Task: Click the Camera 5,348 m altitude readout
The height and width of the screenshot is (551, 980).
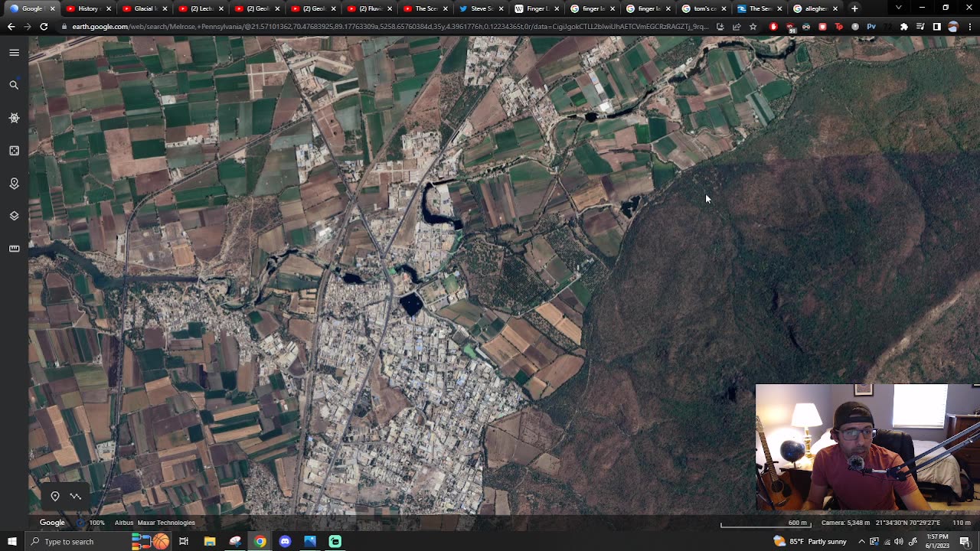Action: [x=846, y=523]
